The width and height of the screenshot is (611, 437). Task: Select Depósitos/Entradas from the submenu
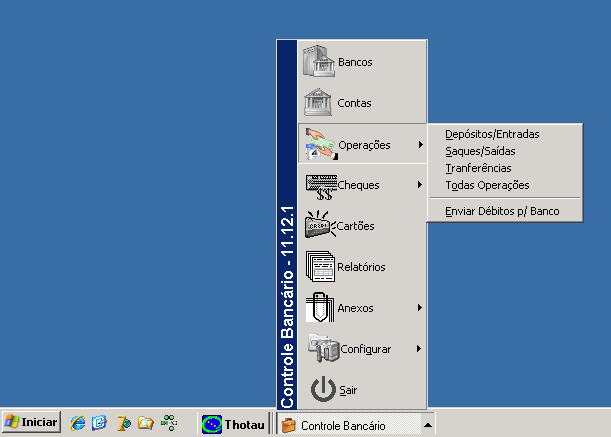click(492, 134)
